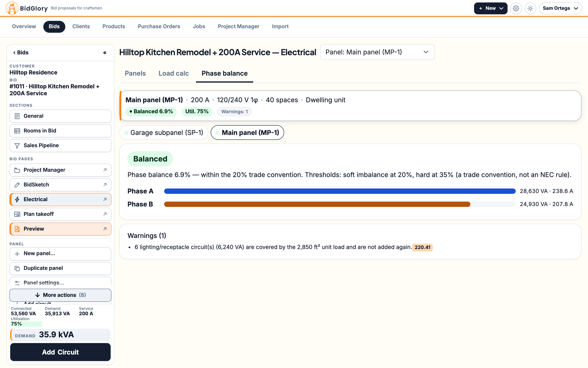Select Main panel (MP-1) chip
Screen dimensions: 588x368
(247, 133)
